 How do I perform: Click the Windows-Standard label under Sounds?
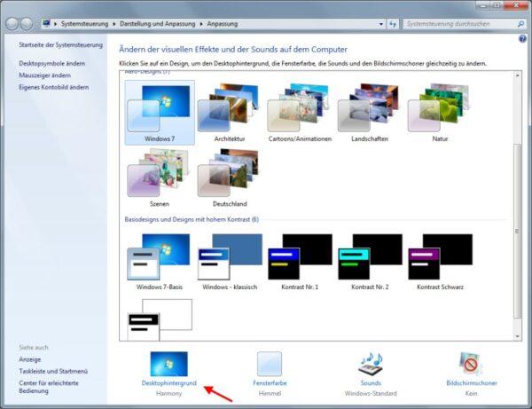[x=371, y=393]
